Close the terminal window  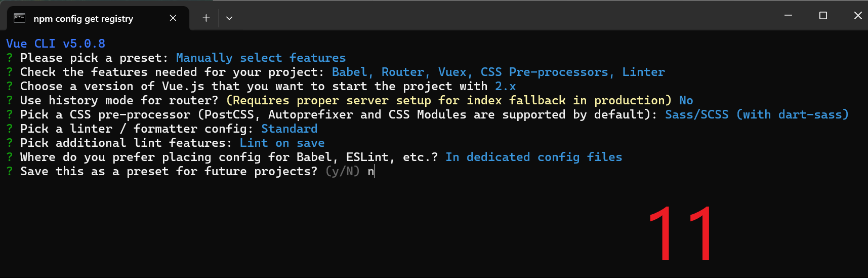(857, 16)
